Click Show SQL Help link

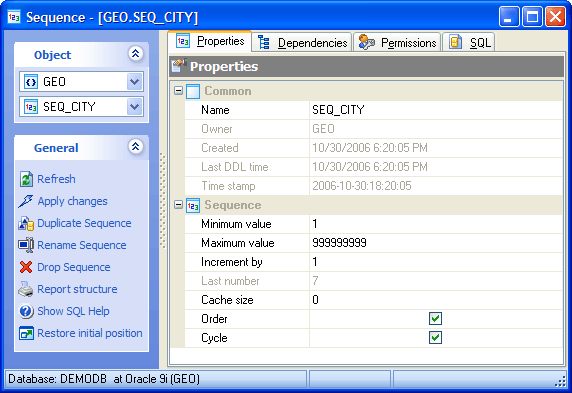click(x=73, y=311)
